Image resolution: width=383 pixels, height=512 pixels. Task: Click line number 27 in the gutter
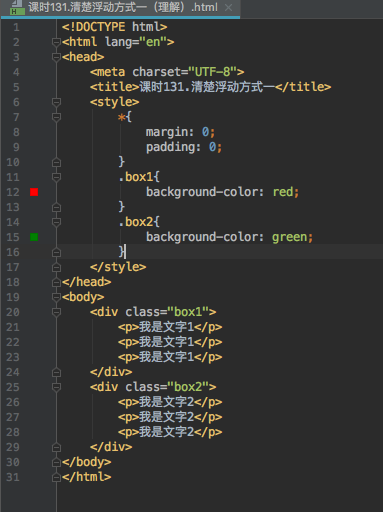coord(13,417)
